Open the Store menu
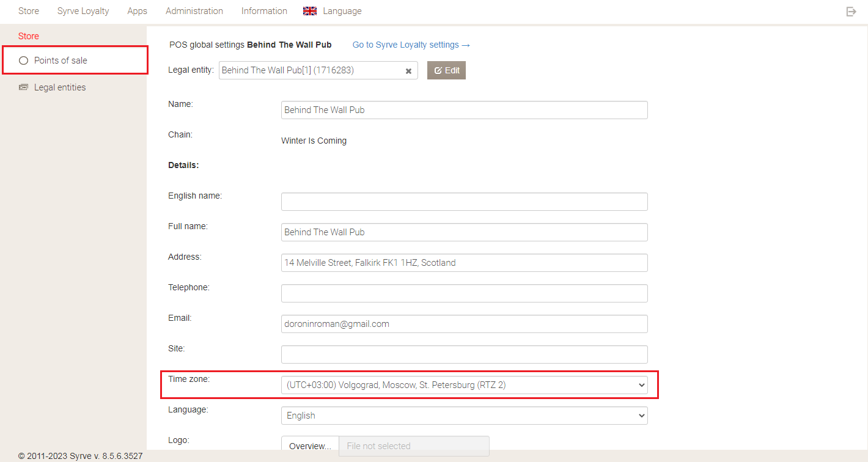 click(x=29, y=11)
